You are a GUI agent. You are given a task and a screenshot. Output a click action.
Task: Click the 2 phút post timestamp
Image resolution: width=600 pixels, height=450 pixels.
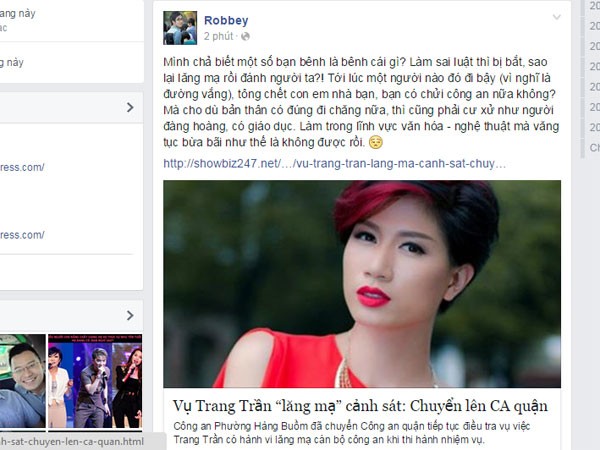(x=218, y=36)
